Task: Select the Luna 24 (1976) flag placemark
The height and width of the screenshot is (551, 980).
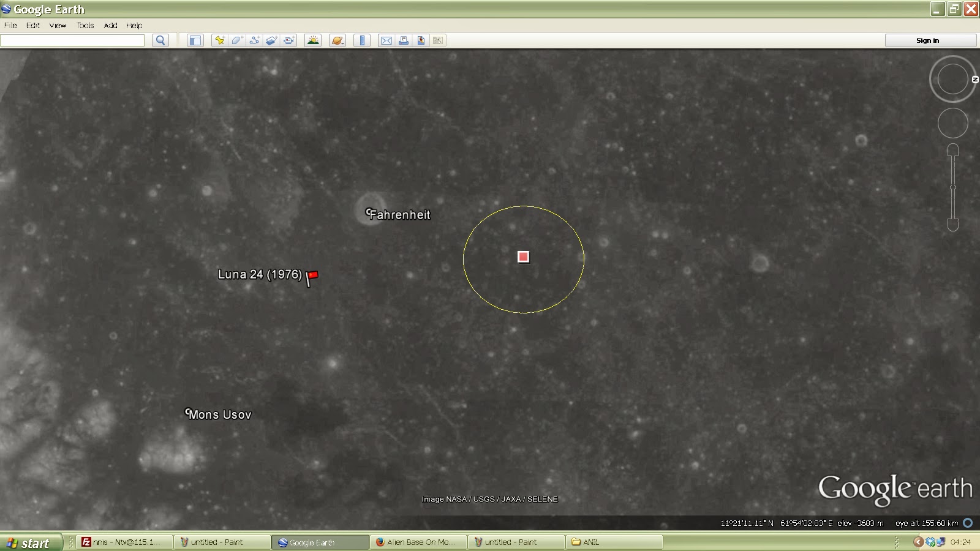Action: 312,277
